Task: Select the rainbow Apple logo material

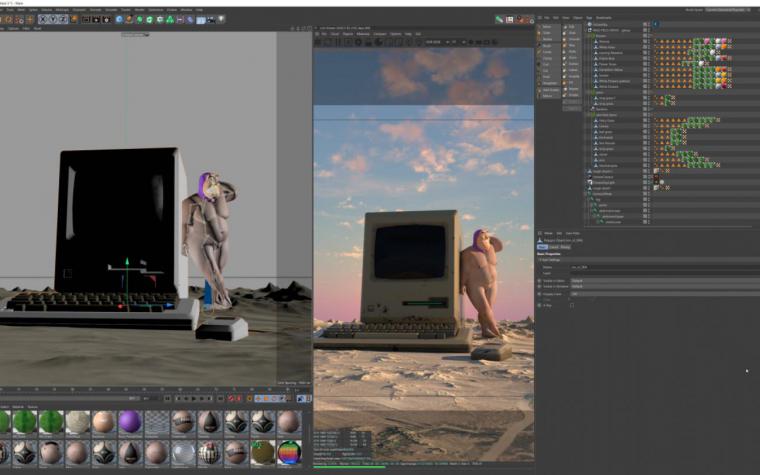Action: pyautogui.click(x=289, y=452)
